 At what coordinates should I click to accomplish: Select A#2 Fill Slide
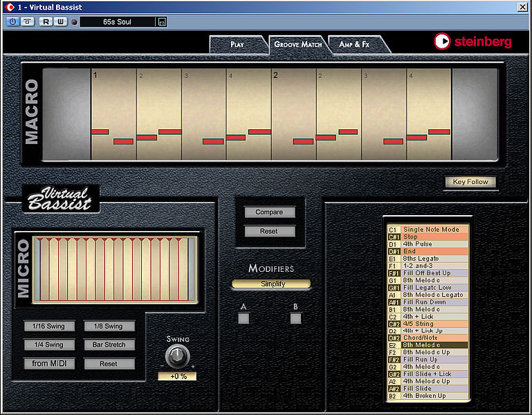tap(428, 389)
